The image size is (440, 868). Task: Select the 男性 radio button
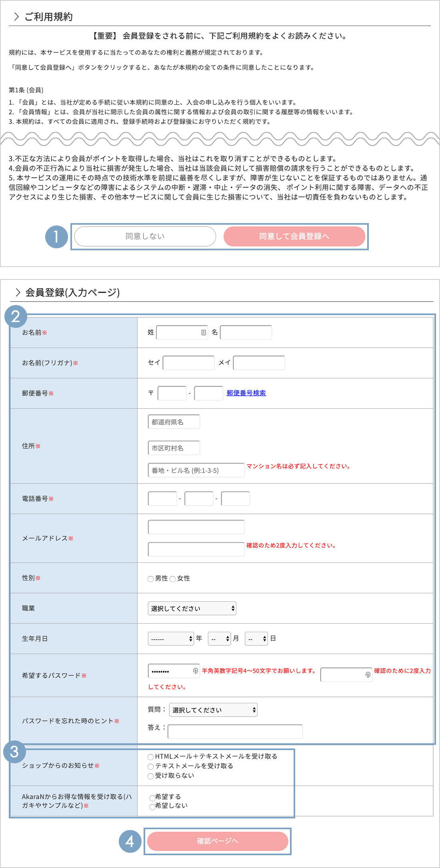tap(151, 579)
